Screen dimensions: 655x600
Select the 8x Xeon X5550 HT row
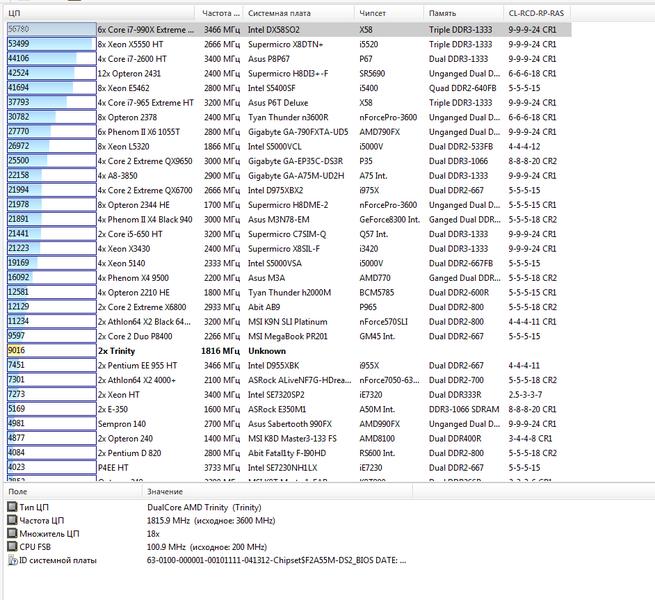pos(289,44)
